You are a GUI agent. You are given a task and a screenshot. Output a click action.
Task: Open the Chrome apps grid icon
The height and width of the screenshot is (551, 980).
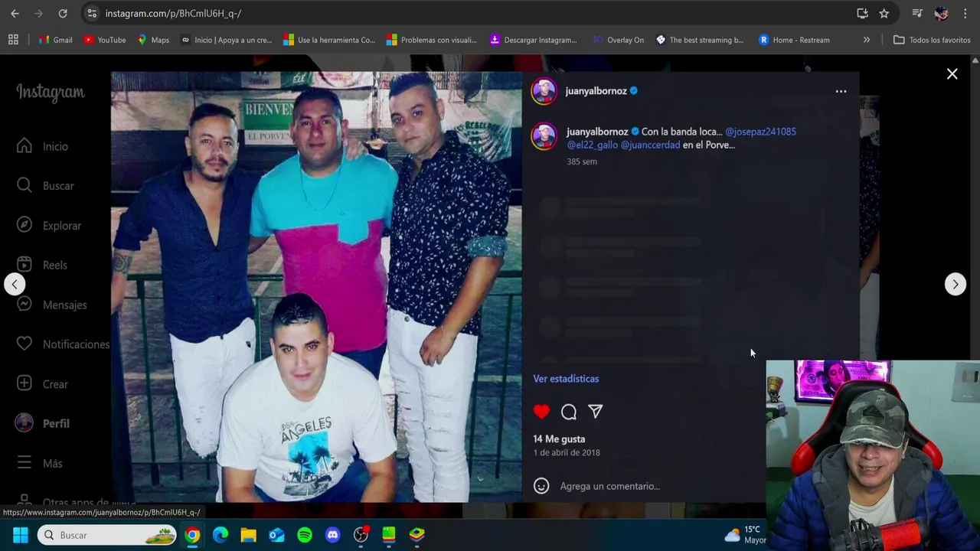point(13,40)
